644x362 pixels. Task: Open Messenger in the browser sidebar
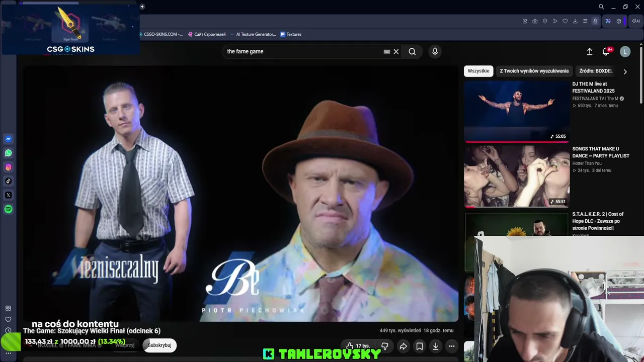[8, 139]
